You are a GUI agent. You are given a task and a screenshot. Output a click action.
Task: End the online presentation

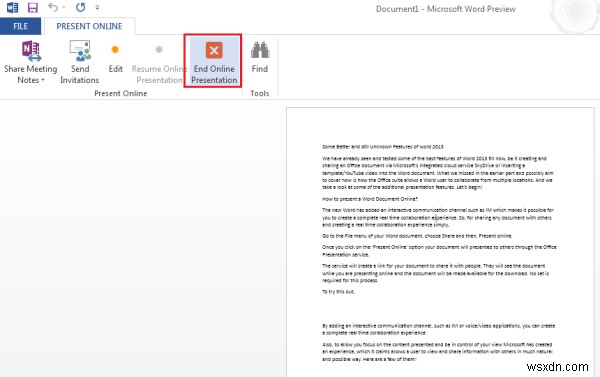214,61
